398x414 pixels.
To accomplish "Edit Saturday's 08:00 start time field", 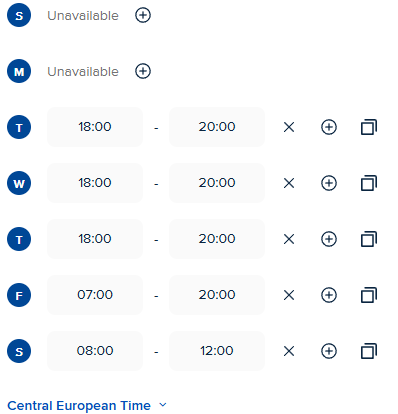I will pos(95,351).
